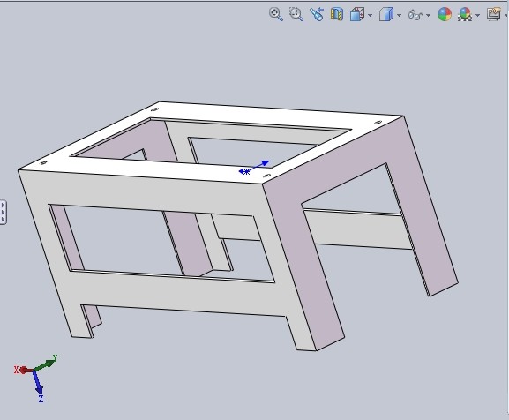Click the Z axis of the triad

(x=38, y=386)
